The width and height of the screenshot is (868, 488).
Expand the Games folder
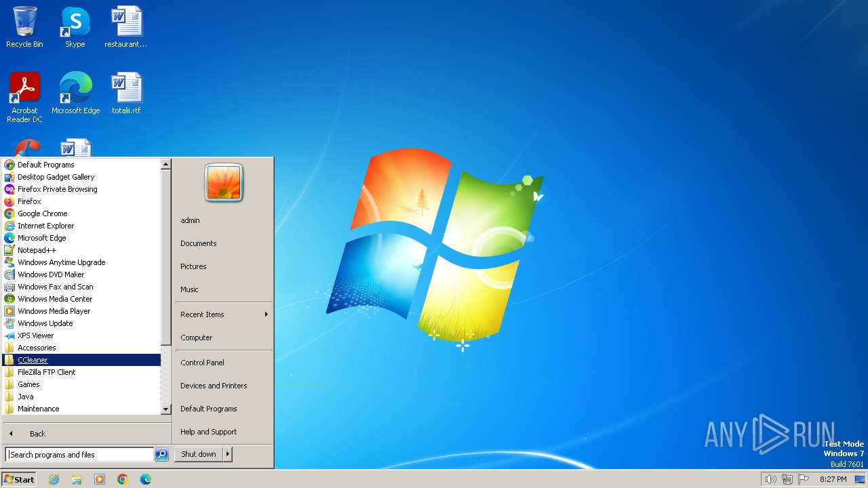coord(81,384)
